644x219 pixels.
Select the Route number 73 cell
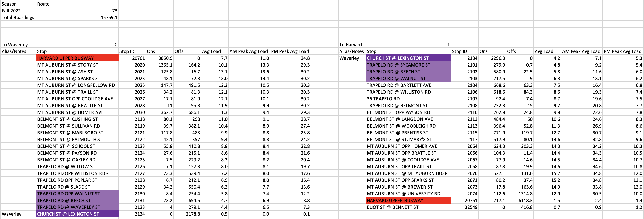tap(77, 11)
